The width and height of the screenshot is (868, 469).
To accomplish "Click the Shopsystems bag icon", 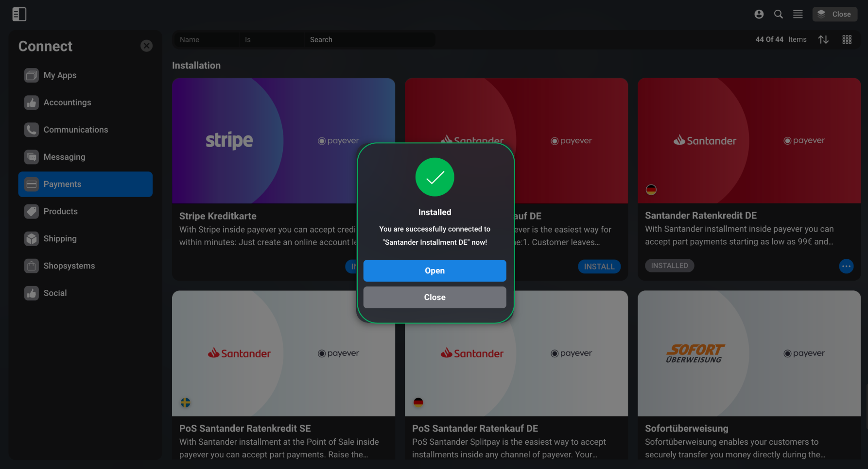I will click(x=32, y=266).
